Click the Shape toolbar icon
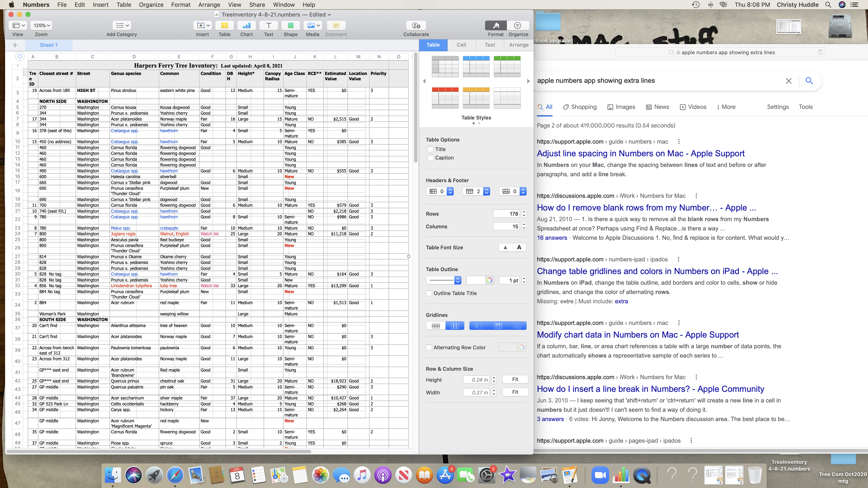Image resolution: width=868 pixels, height=488 pixels. pyautogui.click(x=291, y=26)
